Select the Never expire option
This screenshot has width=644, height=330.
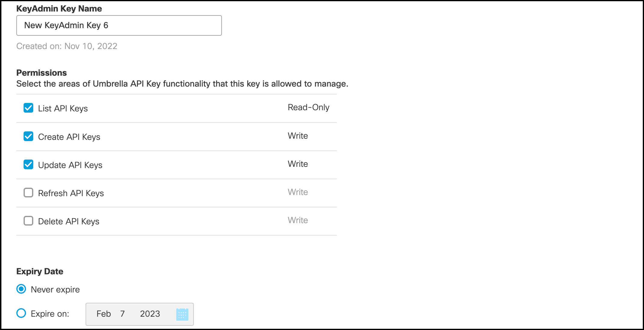pos(21,289)
